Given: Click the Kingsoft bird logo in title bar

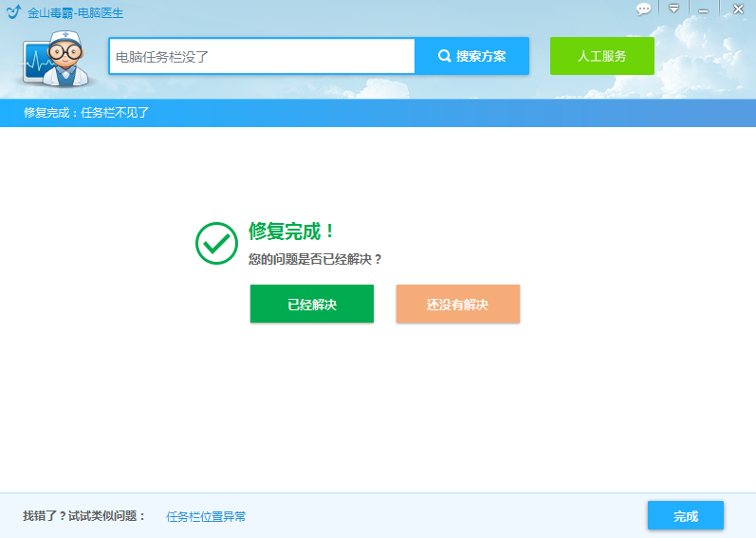Looking at the screenshot, I should tap(13, 12).
